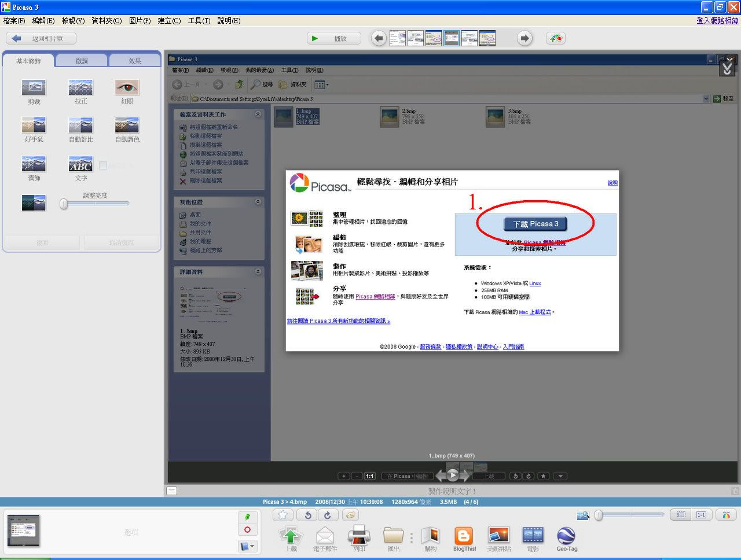741x560 pixels.
Task: Hold tray items with green pin button
Action: (x=247, y=517)
